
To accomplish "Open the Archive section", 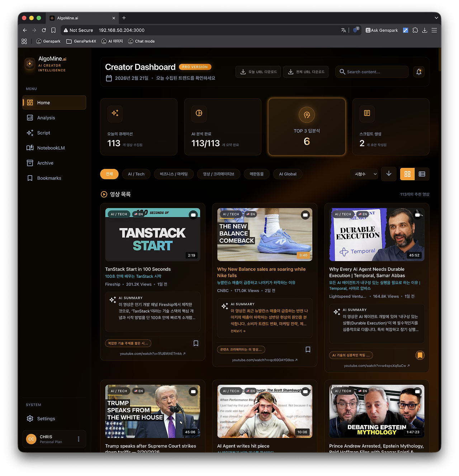I will coord(45,163).
